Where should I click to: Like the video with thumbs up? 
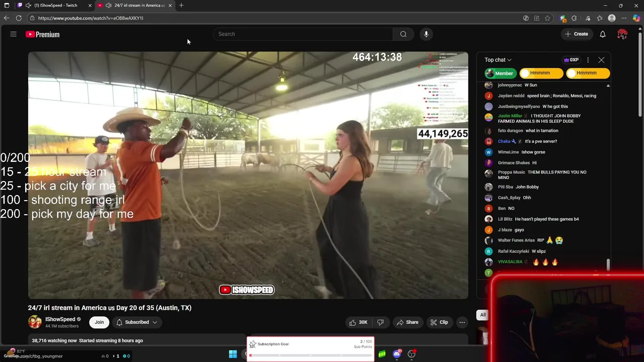[x=359, y=322]
